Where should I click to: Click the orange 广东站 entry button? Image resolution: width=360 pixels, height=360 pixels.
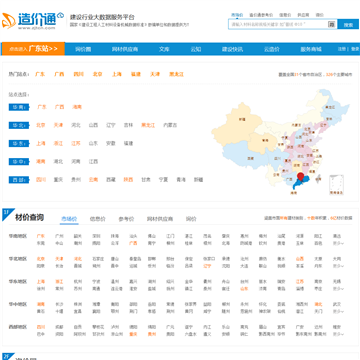(33, 49)
